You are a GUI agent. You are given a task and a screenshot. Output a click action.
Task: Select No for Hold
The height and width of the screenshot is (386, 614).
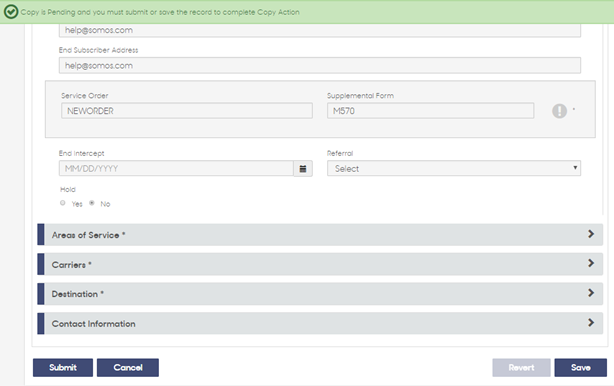pyautogui.click(x=92, y=203)
